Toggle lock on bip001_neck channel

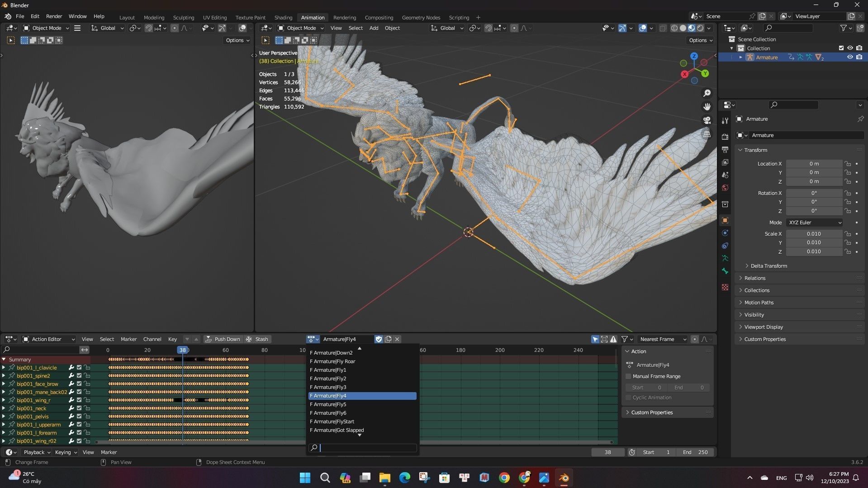pos(87,408)
